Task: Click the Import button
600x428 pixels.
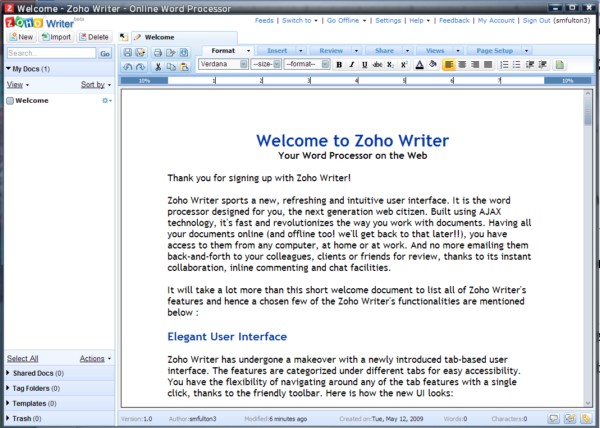Action: click(x=56, y=37)
